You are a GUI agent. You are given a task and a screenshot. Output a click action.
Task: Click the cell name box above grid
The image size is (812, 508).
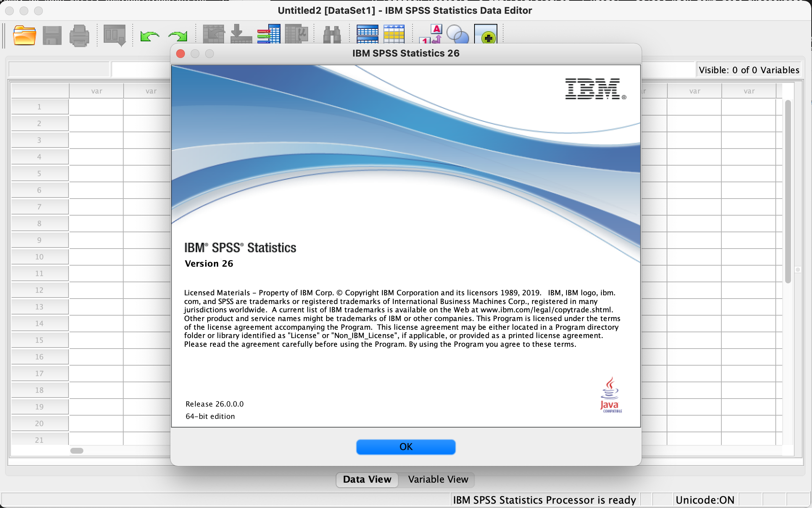pos(59,69)
